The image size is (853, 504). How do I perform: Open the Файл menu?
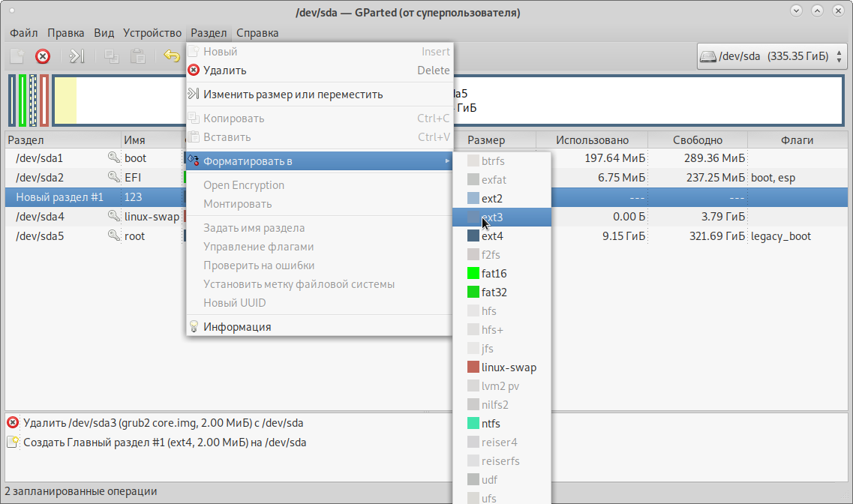click(24, 32)
